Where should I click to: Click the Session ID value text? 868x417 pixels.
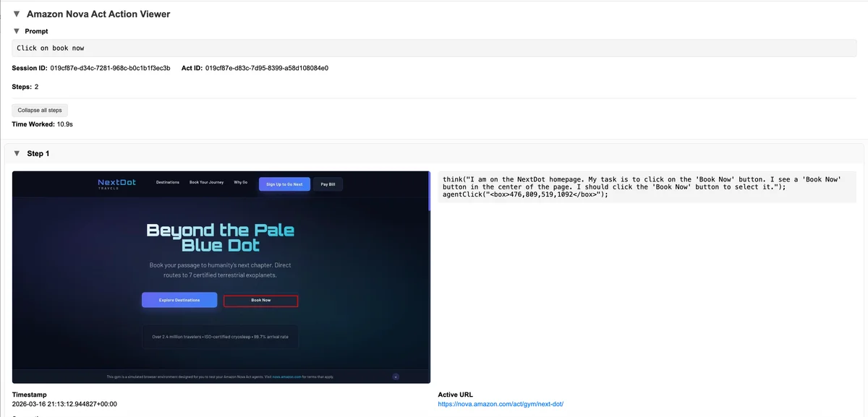(110, 68)
